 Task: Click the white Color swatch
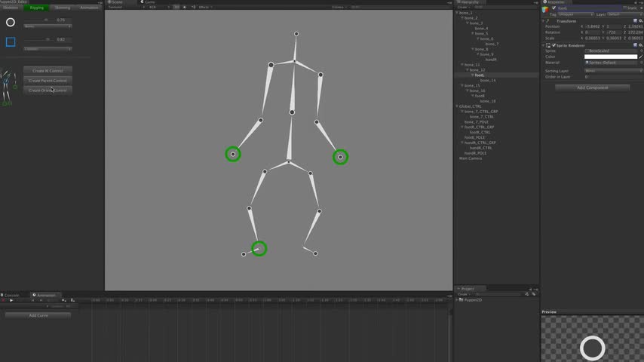pos(611,57)
